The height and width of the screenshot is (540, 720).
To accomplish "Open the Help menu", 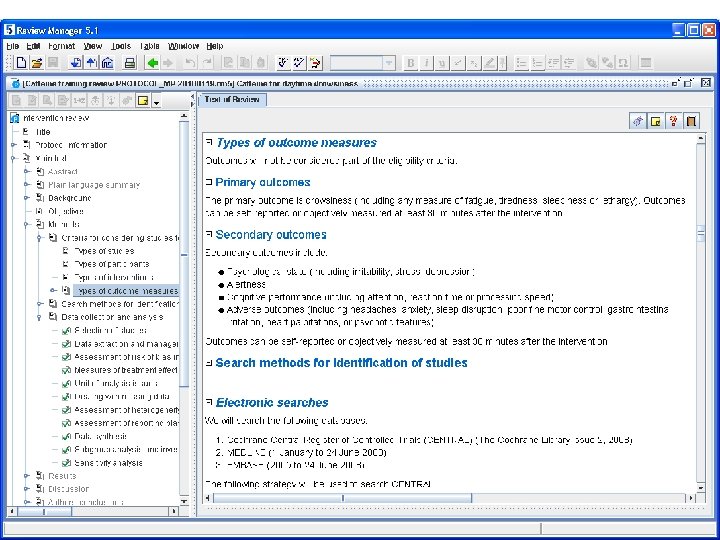I will [214, 46].
